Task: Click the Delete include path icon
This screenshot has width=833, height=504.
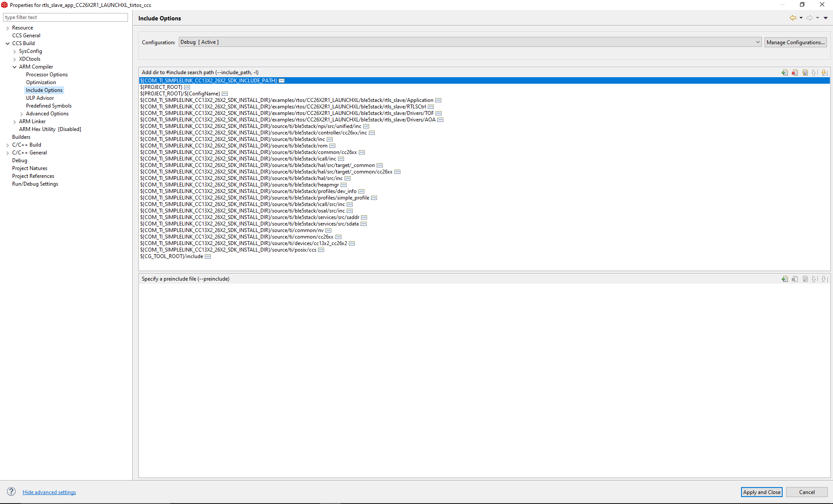Action: click(x=795, y=72)
